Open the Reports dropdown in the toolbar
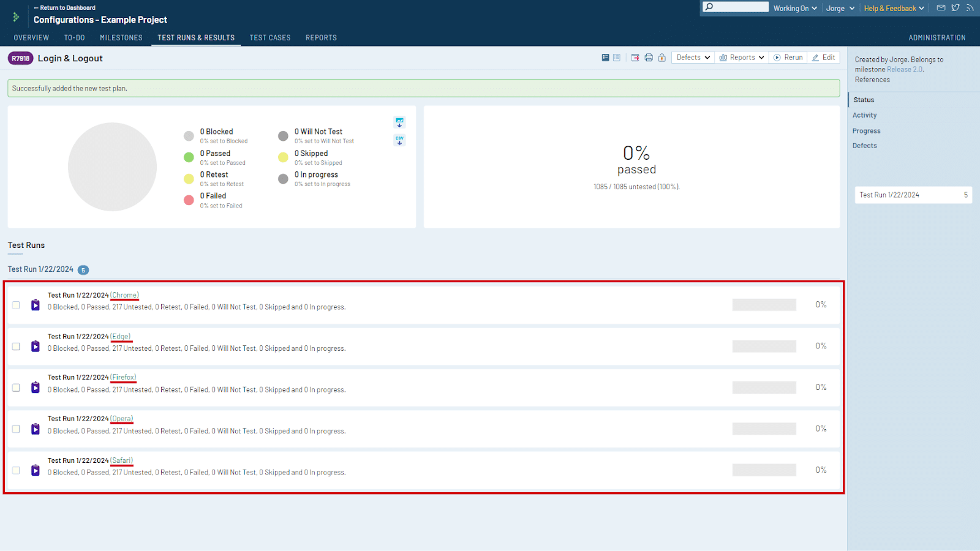 pyautogui.click(x=741, y=57)
